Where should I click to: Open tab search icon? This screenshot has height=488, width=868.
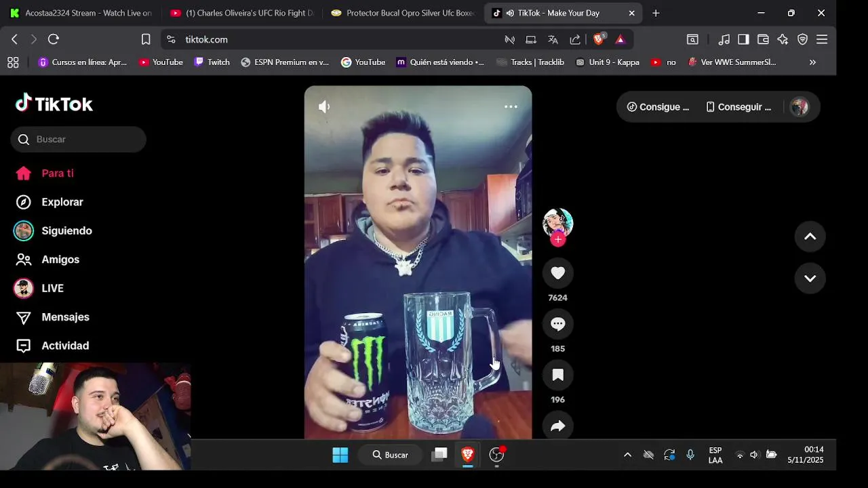[x=692, y=39]
